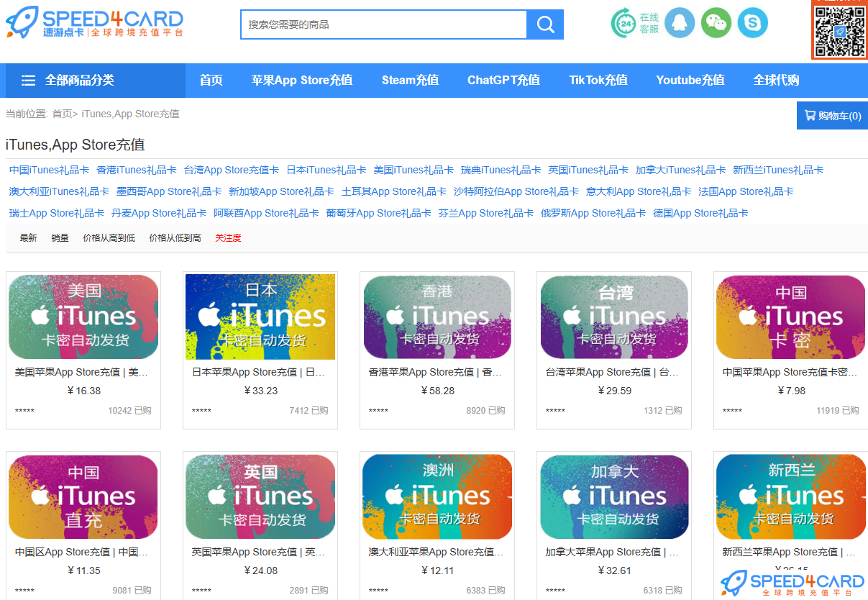
Task: Open the 美国iTunes礼品卡 category link
Action: point(414,170)
